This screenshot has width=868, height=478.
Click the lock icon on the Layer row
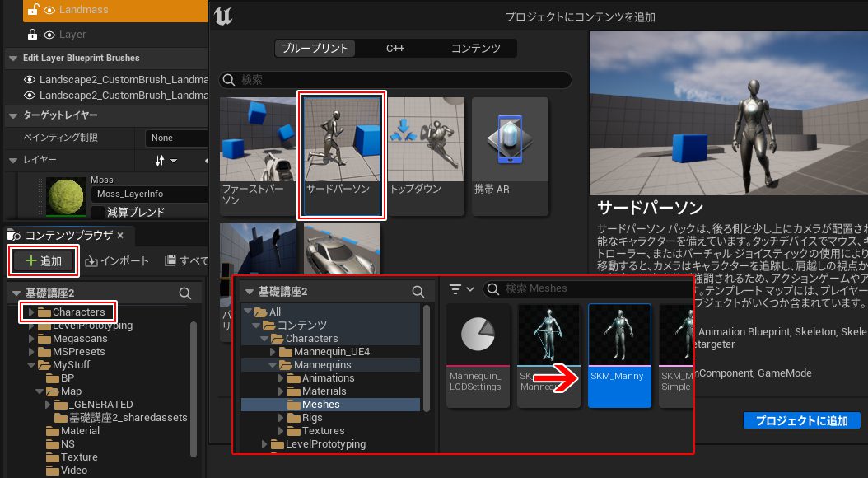[x=33, y=35]
